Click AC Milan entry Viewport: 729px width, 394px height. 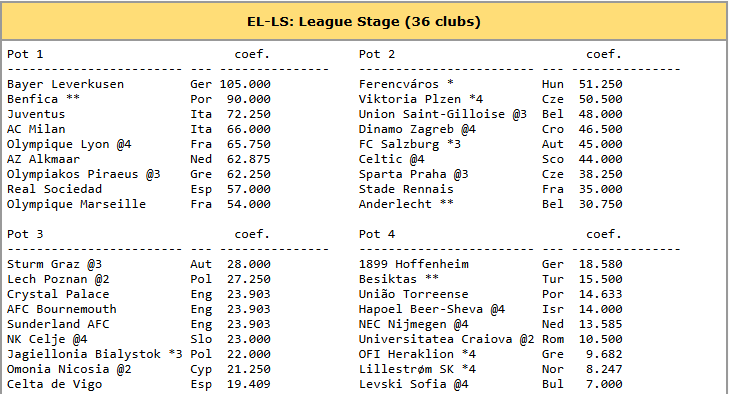36,129
